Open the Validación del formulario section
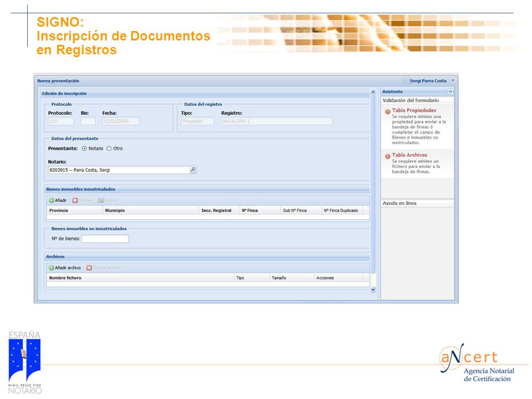 click(x=417, y=100)
